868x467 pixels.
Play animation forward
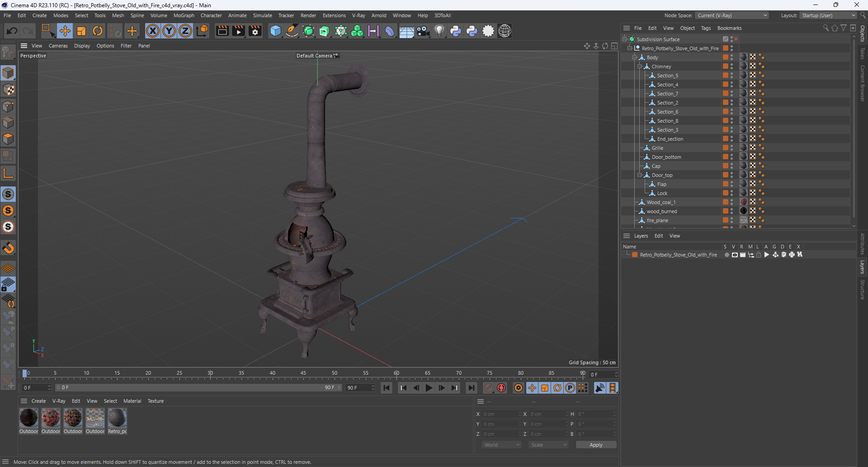pyautogui.click(x=429, y=388)
